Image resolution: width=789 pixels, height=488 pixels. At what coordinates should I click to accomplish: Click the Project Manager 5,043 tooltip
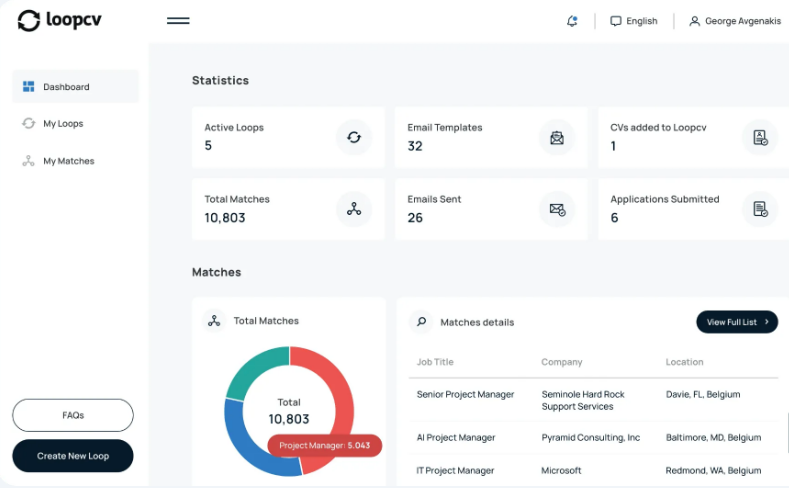[x=325, y=445]
